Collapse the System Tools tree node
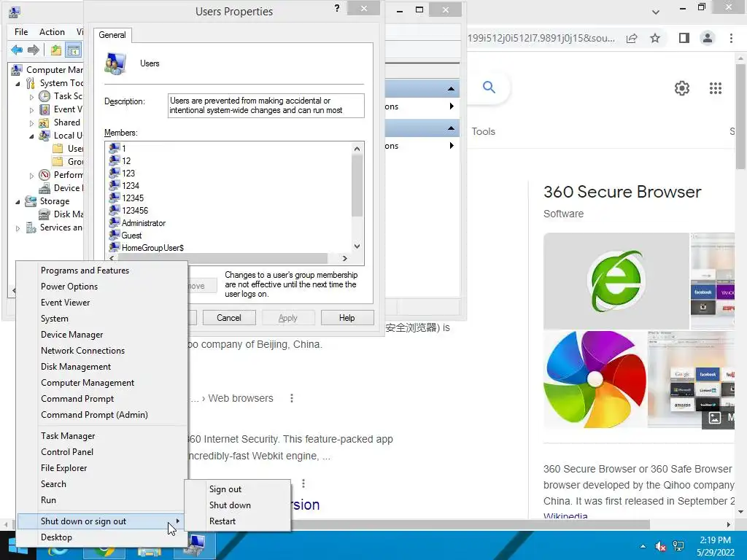Viewport: 747px width, 560px height. click(18, 84)
